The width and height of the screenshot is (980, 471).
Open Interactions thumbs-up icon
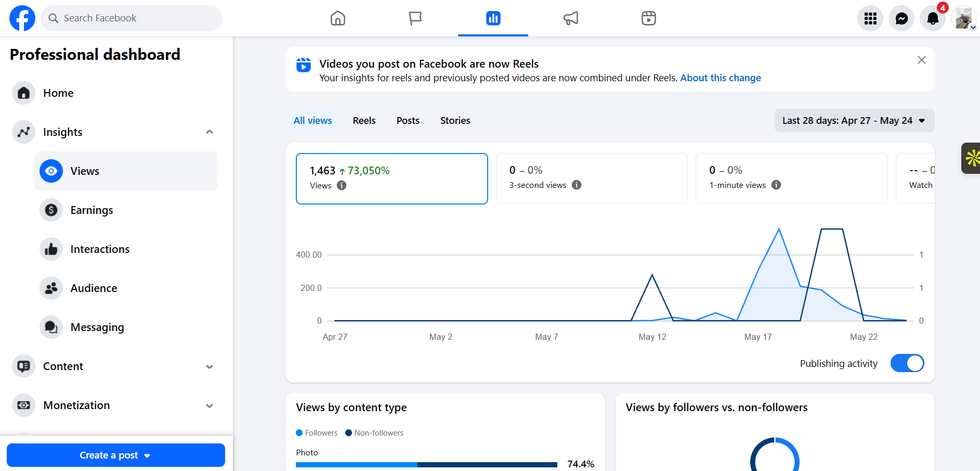[51, 249]
